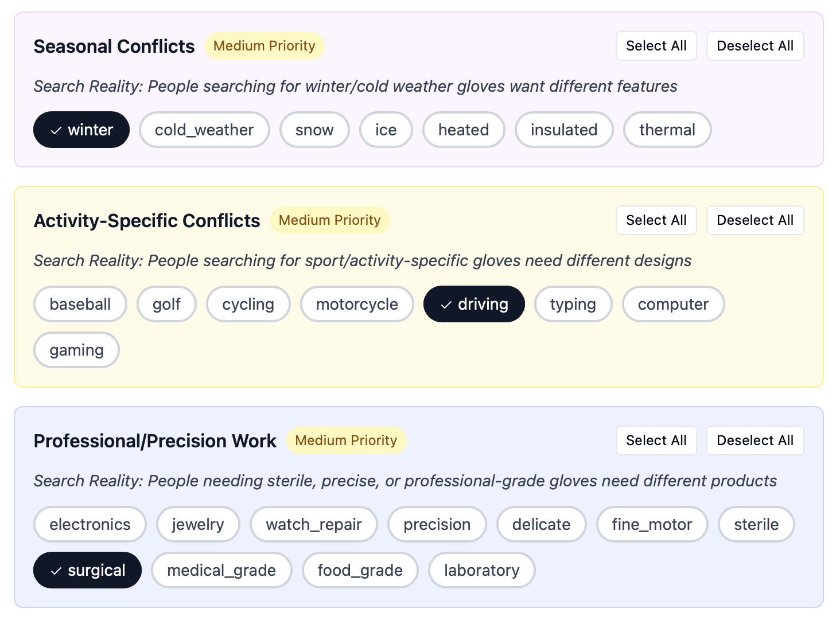The height and width of the screenshot is (624, 840).
Task: Toggle the food_grade tag
Action: [x=360, y=570]
